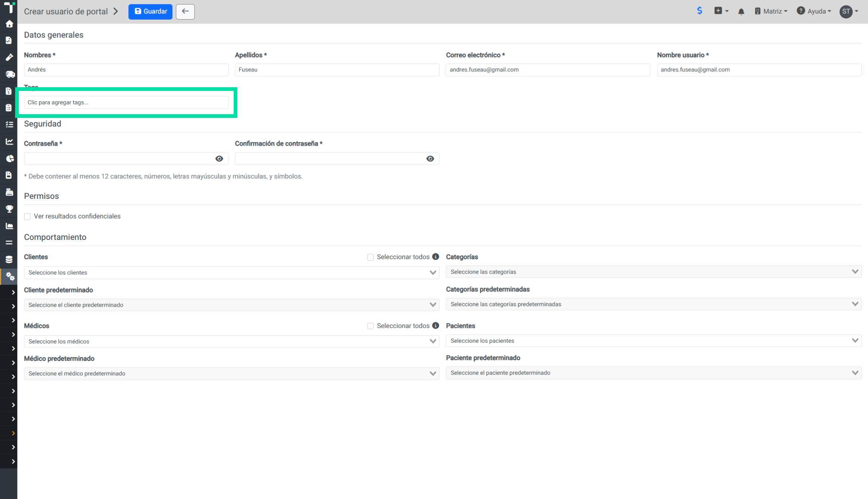Click the app logo at sidebar top

click(x=9, y=7)
